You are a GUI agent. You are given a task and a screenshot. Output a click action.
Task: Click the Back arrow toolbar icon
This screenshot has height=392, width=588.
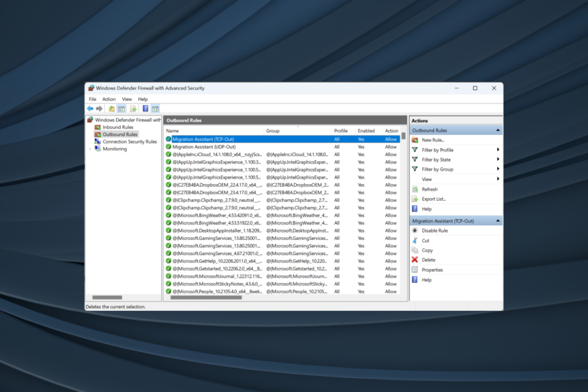coord(90,108)
